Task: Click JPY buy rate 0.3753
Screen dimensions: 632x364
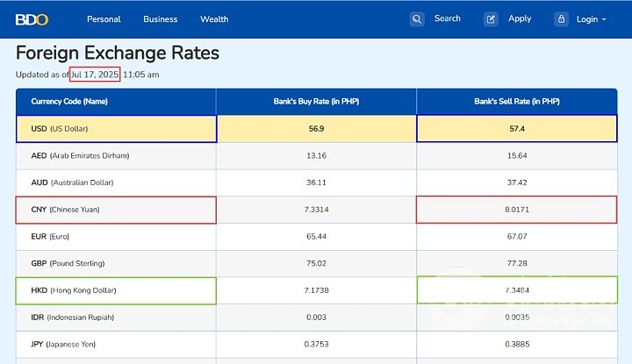Action: pos(316,345)
